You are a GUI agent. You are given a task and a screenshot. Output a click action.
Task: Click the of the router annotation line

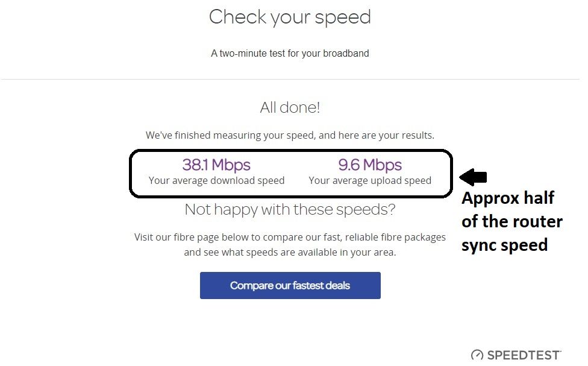tap(511, 221)
